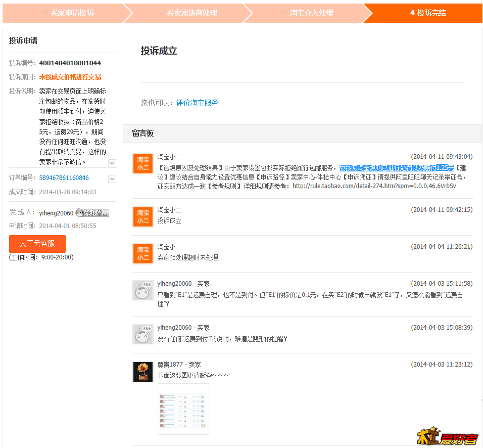
Task: Click the 卖家预处理超时未处理 message text
Action: tap(188, 257)
